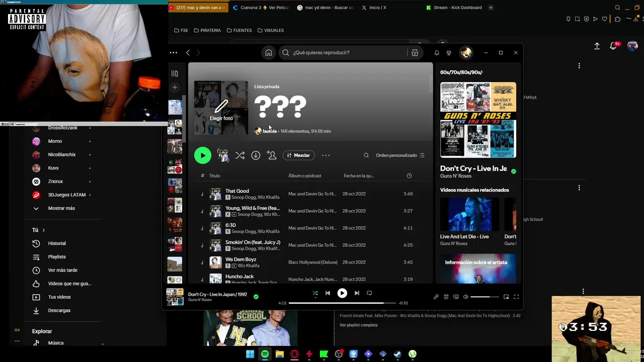The image size is (644, 362).
Task: Toggle playlist shuffle next to the play button
Action: point(240,155)
